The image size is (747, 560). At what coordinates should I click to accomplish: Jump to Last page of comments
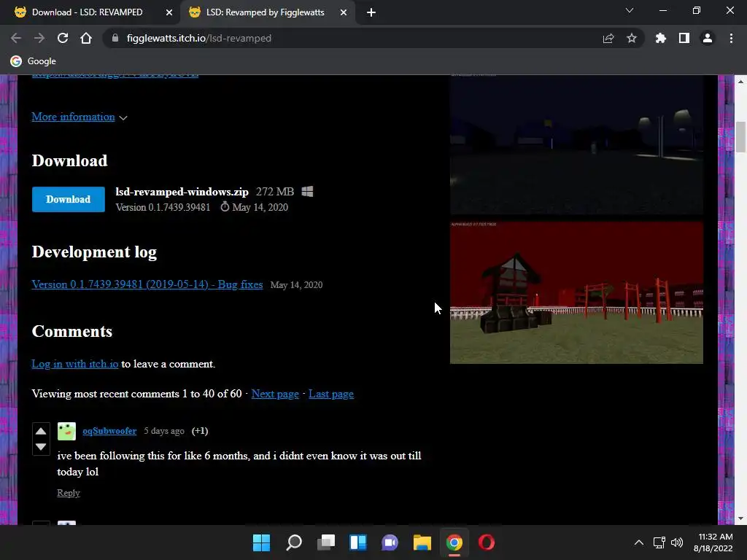pos(331,394)
